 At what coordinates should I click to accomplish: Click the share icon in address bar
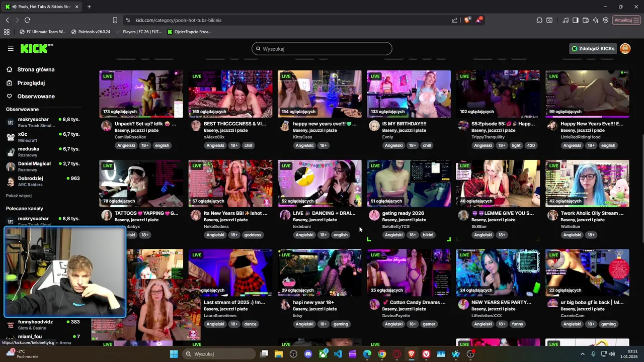[455, 20]
